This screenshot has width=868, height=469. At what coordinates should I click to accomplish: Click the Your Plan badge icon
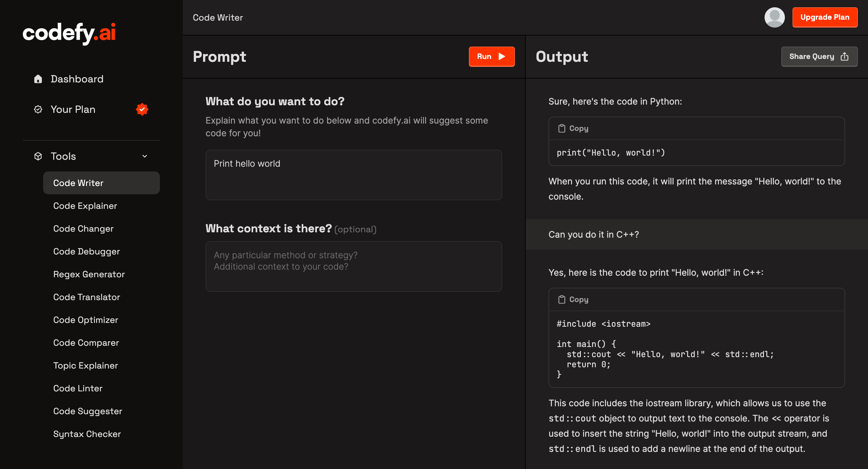pyautogui.click(x=38, y=109)
